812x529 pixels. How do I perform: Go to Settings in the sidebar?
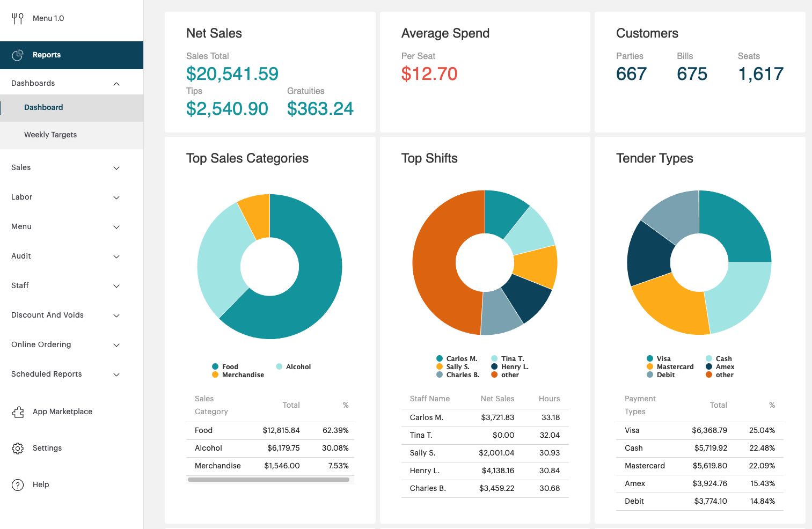point(47,448)
